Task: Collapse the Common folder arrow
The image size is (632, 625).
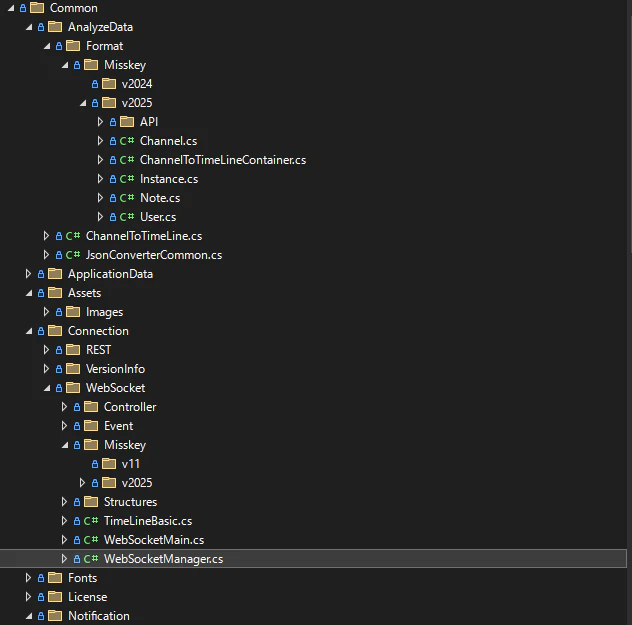Action: [x=11, y=8]
